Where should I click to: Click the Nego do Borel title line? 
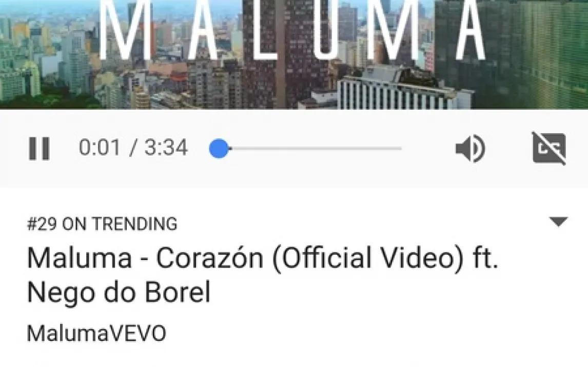point(119,293)
